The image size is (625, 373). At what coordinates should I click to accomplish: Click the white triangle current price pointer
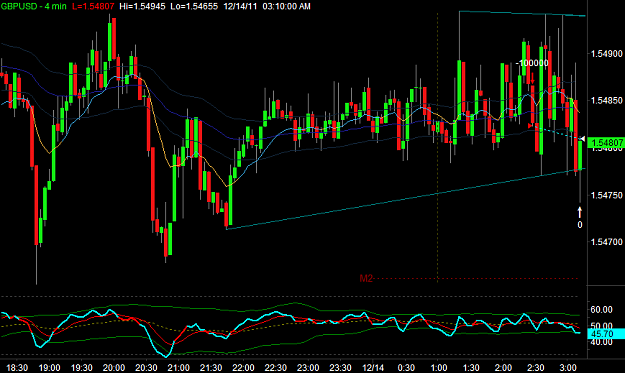[x=582, y=139]
